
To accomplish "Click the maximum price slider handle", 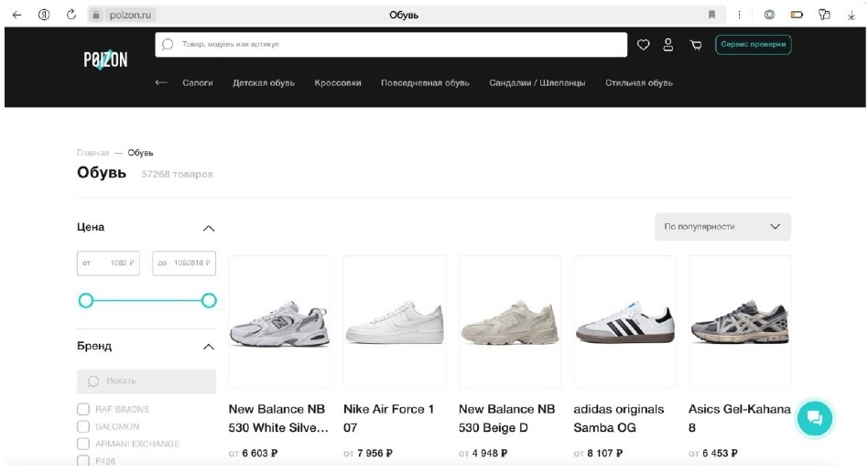I will click(209, 301).
